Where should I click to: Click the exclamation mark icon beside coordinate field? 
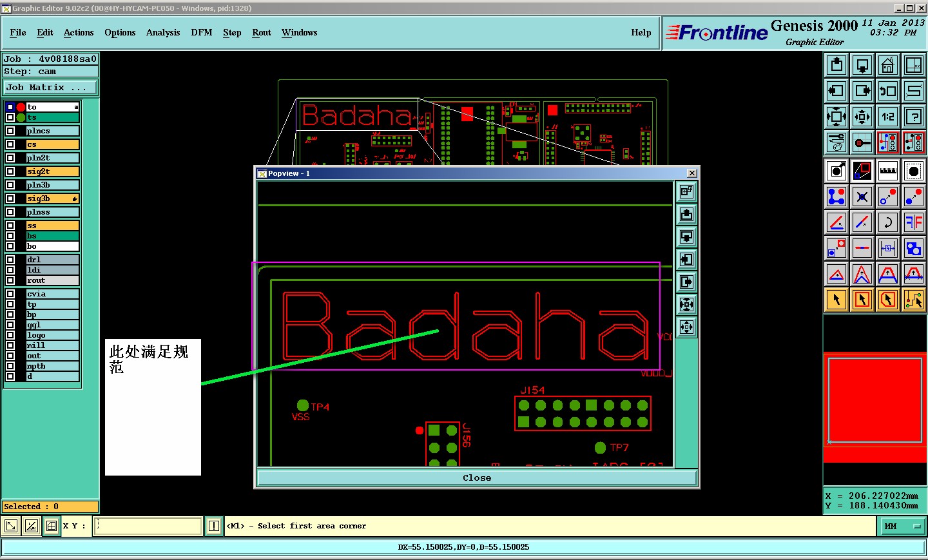(x=214, y=526)
